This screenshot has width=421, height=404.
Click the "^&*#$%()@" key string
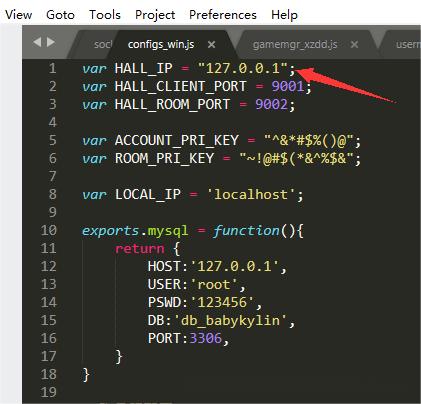click(309, 141)
